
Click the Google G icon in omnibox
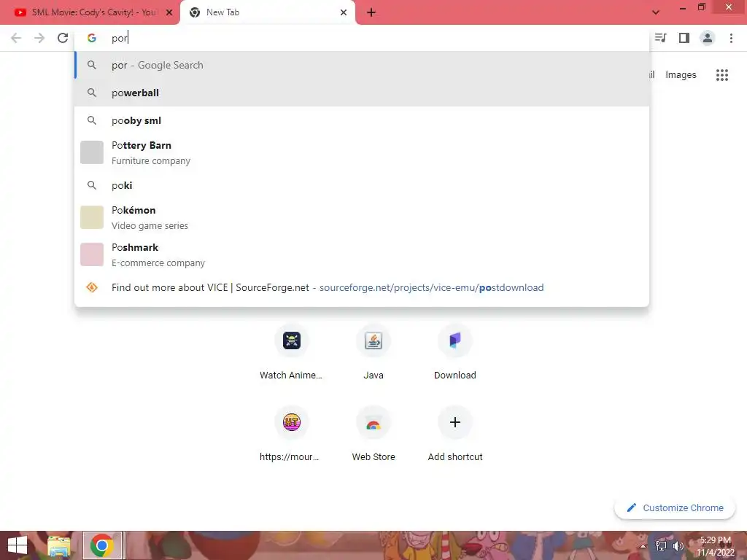pyautogui.click(x=92, y=38)
